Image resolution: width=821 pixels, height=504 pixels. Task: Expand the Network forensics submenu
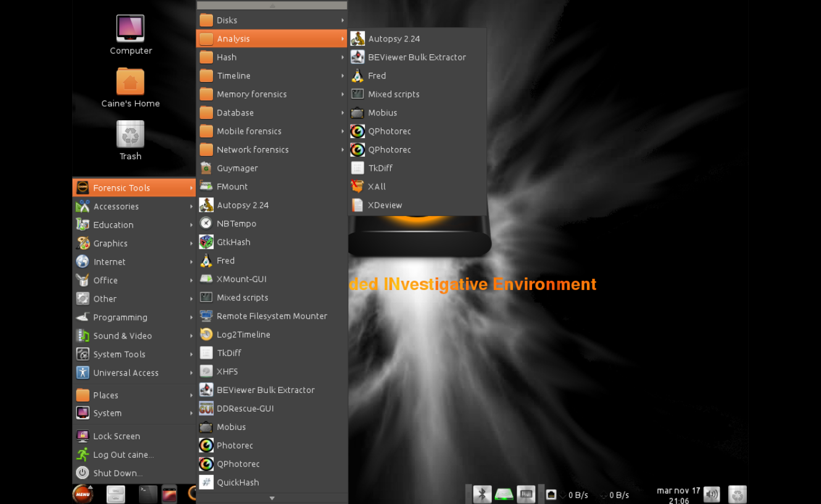tap(272, 149)
